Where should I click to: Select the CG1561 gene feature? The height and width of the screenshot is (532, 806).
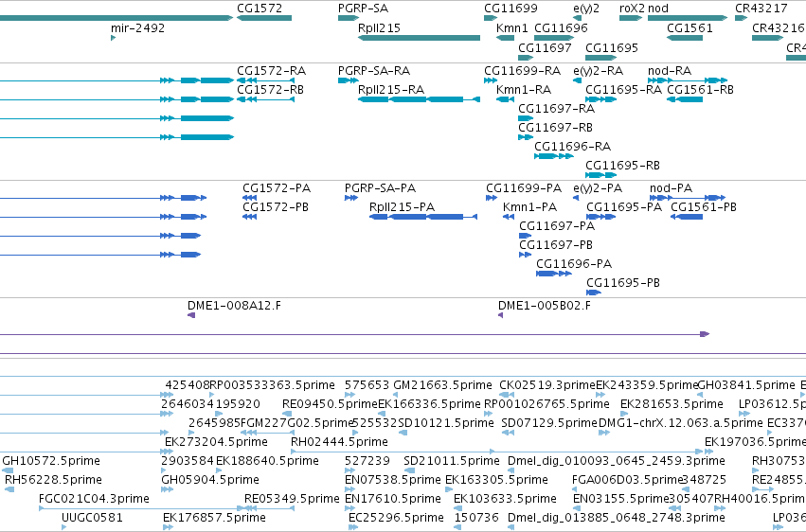click(x=685, y=38)
